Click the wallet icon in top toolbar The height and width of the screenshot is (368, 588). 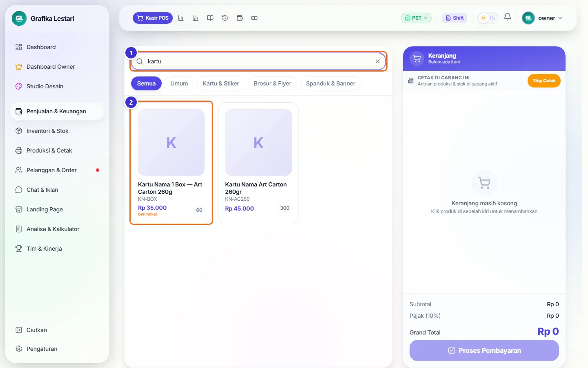click(240, 18)
